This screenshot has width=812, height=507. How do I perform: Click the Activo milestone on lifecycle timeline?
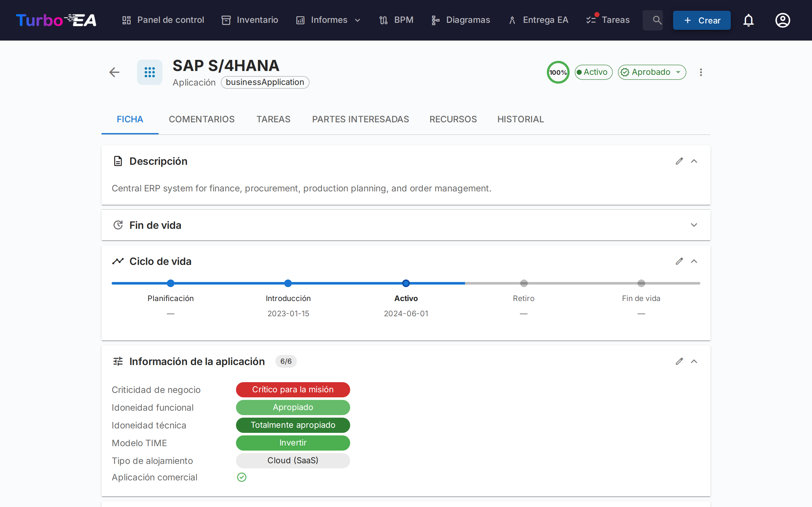coord(406,283)
